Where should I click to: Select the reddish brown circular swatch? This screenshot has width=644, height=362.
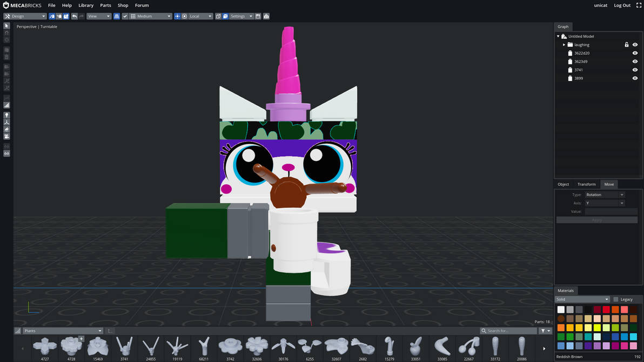point(561,318)
